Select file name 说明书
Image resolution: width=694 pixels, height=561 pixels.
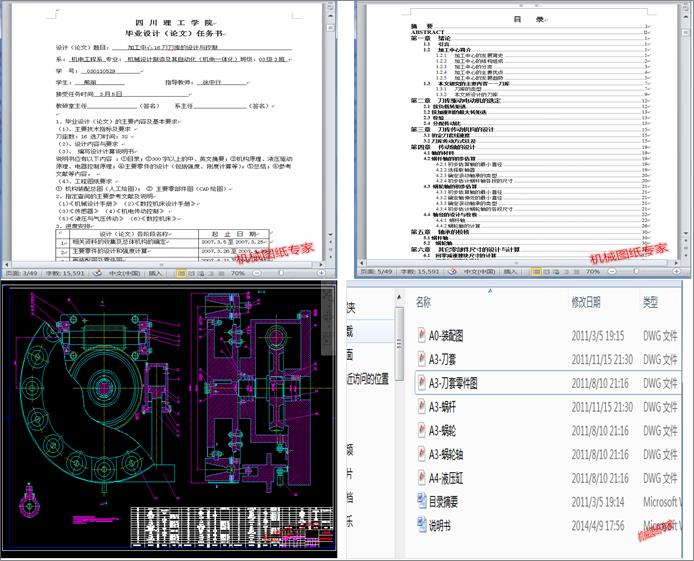click(x=440, y=526)
